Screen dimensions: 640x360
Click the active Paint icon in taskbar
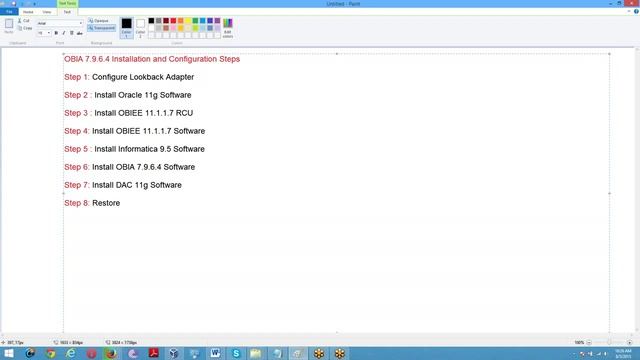[x=298, y=353]
